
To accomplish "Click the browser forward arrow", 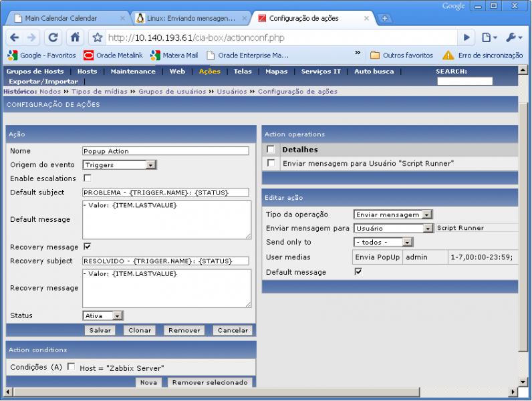I will pos(31,37).
